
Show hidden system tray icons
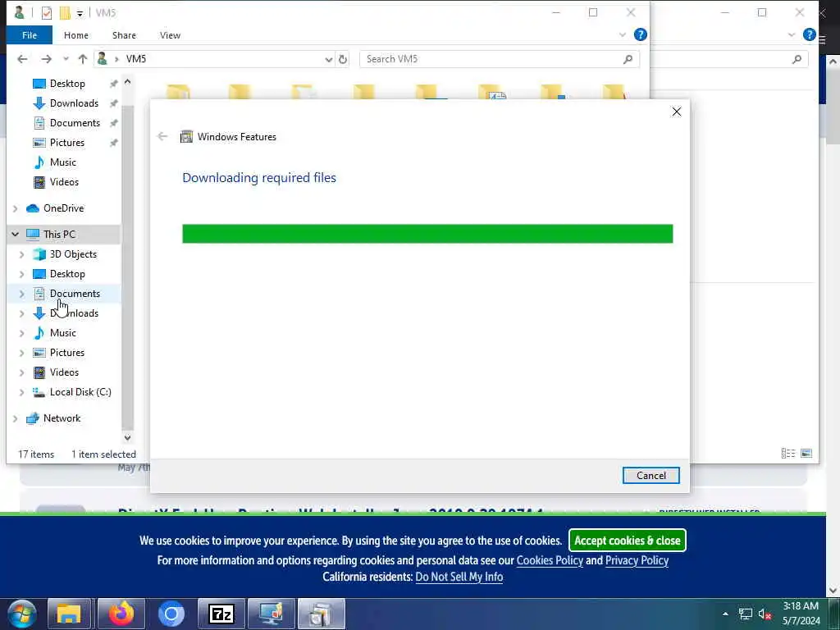725,614
